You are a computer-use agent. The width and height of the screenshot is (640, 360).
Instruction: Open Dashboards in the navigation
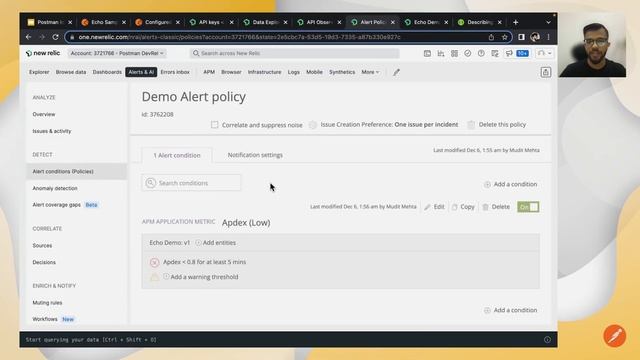pyautogui.click(x=107, y=72)
